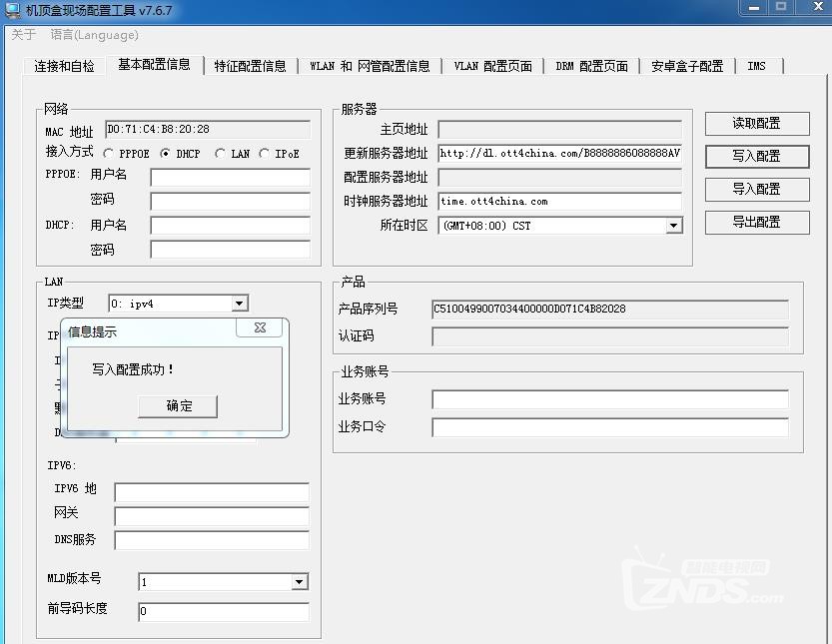This screenshot has height=644, width=832.
Task: Click the IPV6 DNS服务 input field
Action: click(x=212, y=540)
